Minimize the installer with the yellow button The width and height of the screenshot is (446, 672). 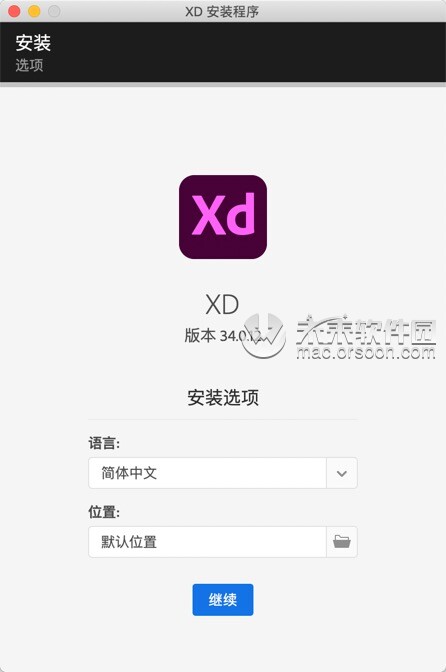tap(34, 11)
